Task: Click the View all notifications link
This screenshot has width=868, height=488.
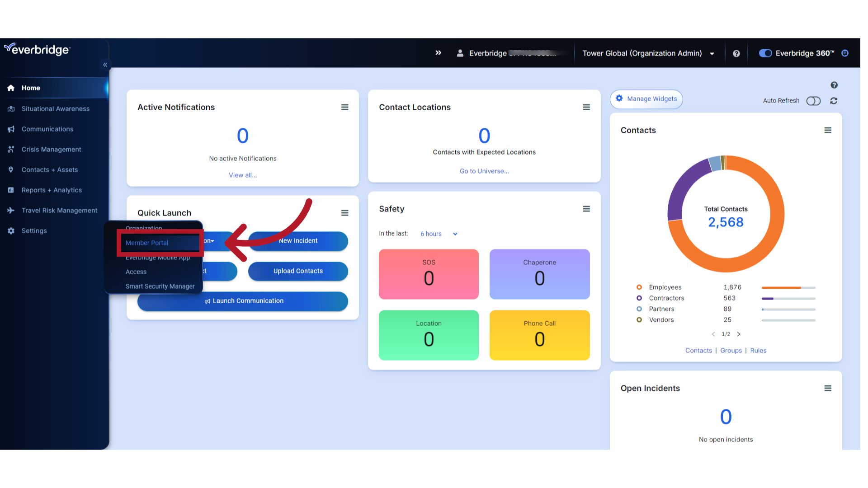Action: [243, 174]
